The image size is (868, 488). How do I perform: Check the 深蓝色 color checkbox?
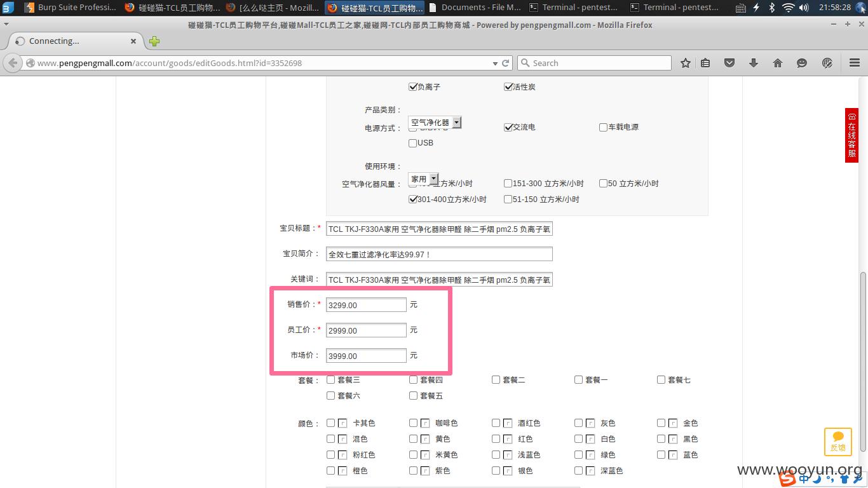point(578,470)
